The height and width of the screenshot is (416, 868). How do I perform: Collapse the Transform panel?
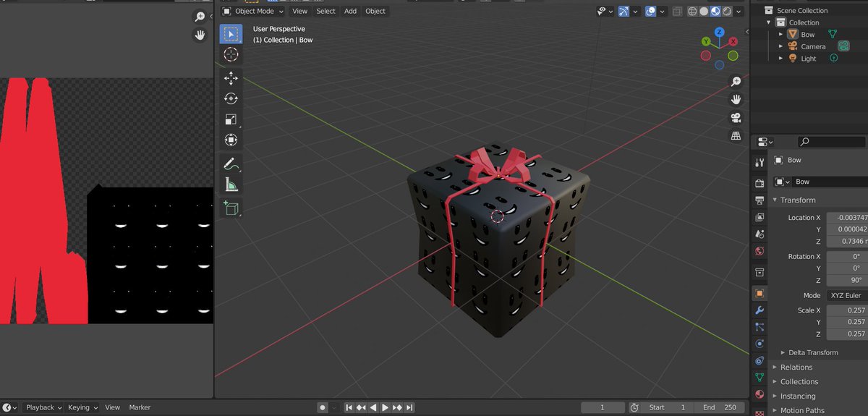pyautogui.click(x=775, y=200)
